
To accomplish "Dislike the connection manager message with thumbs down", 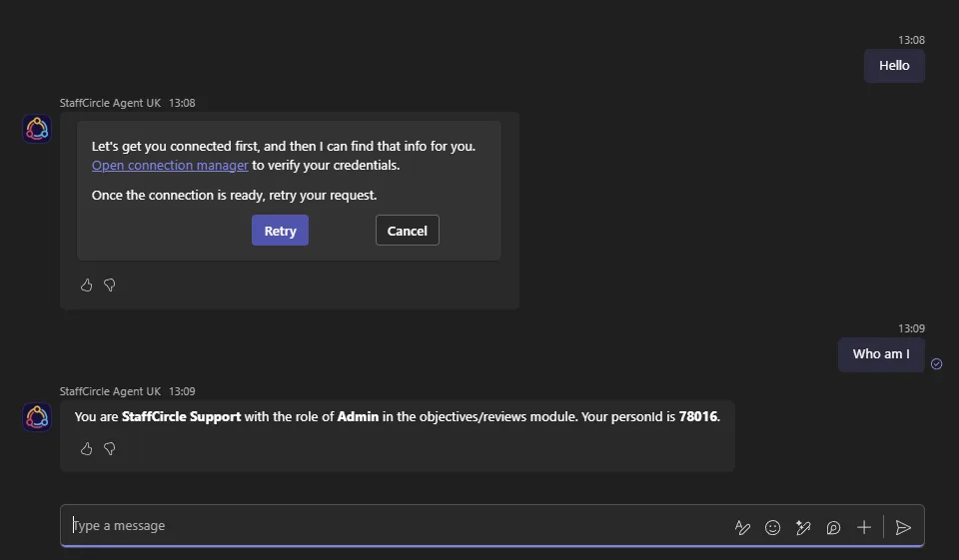I will [x=110, y=284].
